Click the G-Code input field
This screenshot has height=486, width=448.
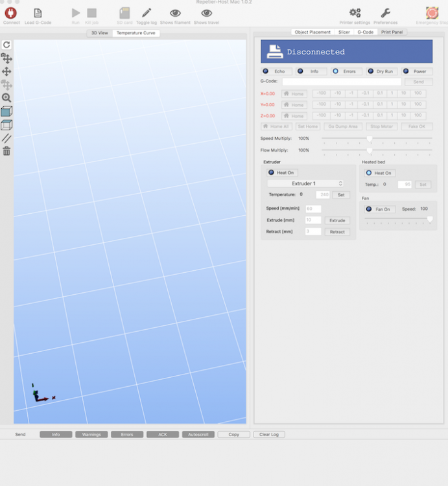[x=341, y=82]
